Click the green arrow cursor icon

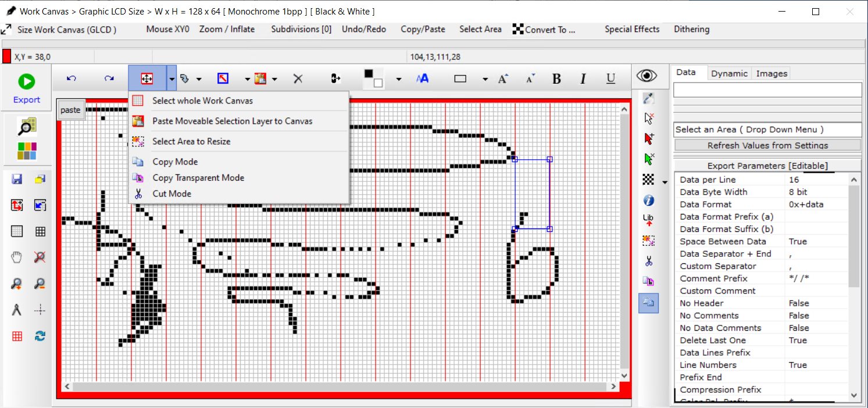tap(649, 158)
